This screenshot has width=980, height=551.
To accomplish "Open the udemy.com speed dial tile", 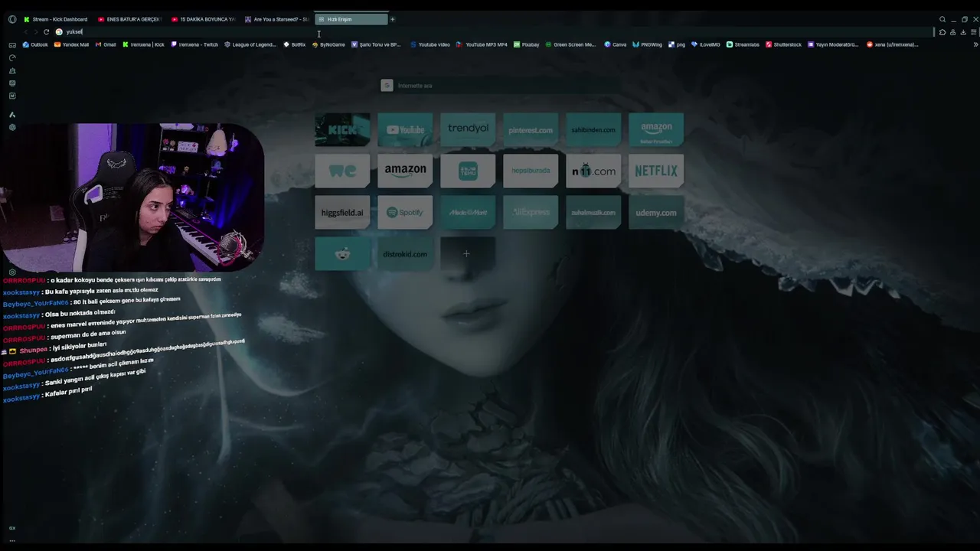I will pyautogui.click(x=656, y=212).
